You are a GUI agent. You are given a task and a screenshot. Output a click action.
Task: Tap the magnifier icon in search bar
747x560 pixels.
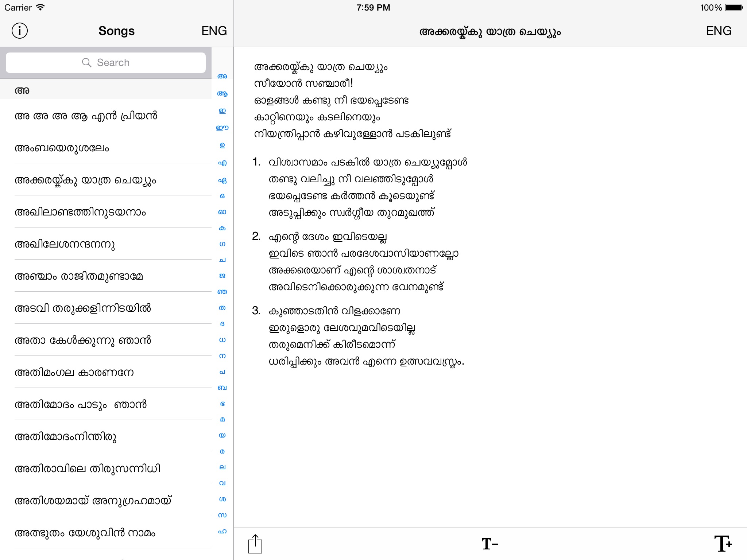tap(86, 63)
